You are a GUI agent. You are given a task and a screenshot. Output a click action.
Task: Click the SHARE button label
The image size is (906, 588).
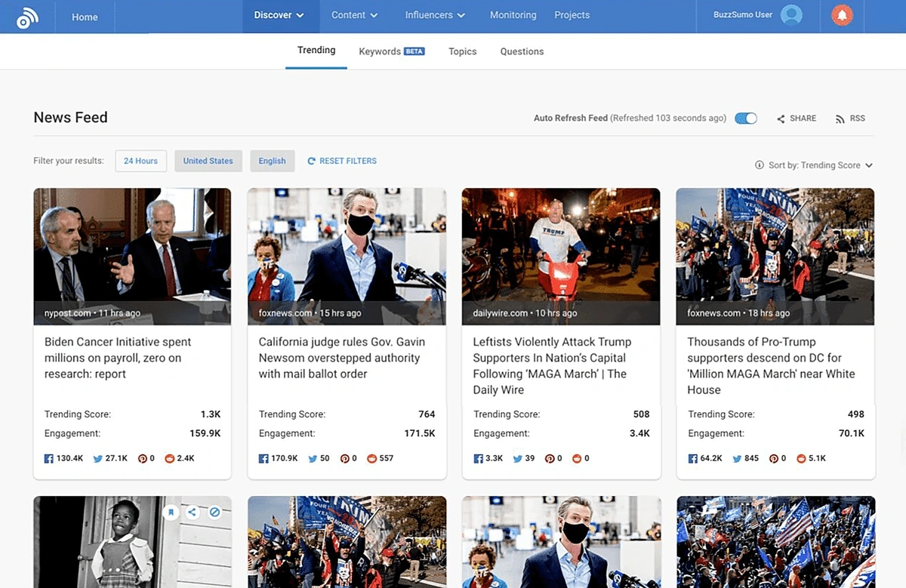pos(803,119)
